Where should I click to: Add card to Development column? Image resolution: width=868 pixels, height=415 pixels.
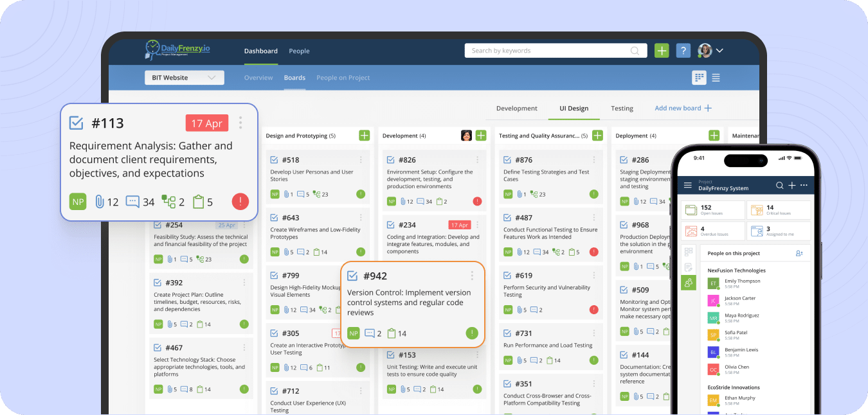481,136
